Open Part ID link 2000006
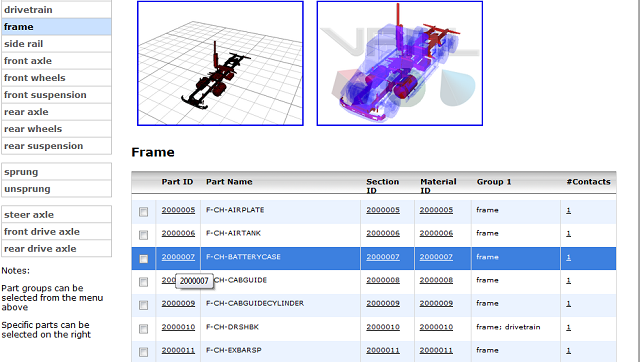640x362 pixels. (x=178, y=233)
